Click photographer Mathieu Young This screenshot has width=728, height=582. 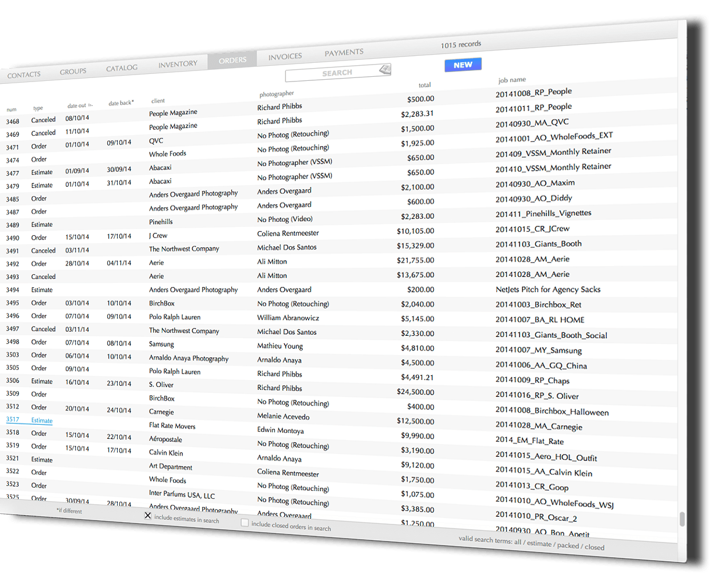(x=280, y=346)
